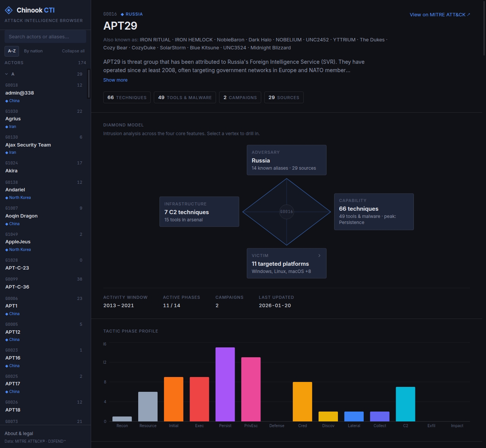Image resolution: width=486 pixels, height=448 pixels.
Task: Open the View on MITRE ATT&CK link
Action: click(440, 14)
